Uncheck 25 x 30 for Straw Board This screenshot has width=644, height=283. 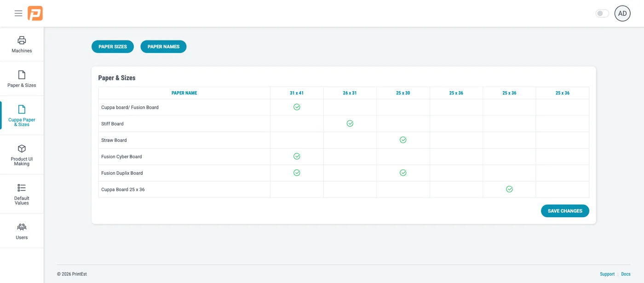click(x=403, y=140)
